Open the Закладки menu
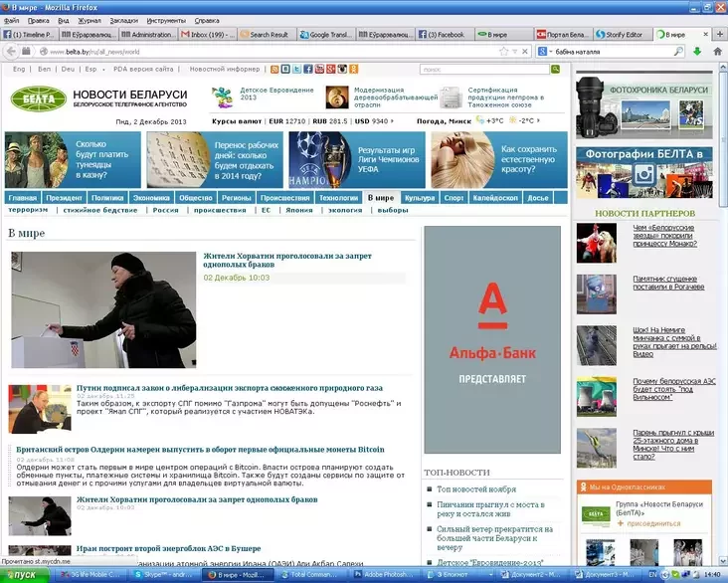Image resolution: width=728 pixels, height=583 pixels. tap(124, 21)
